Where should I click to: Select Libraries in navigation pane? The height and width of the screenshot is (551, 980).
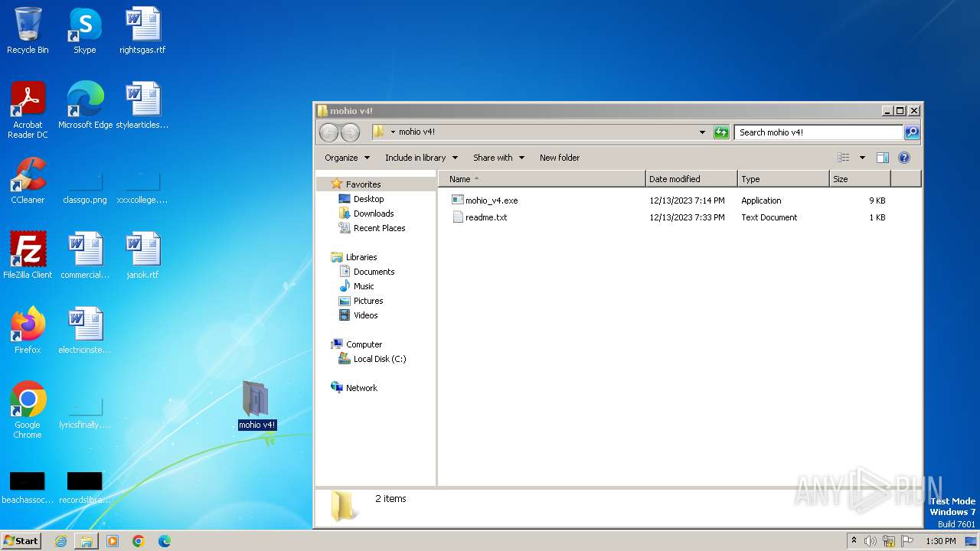(x=361, y=257)
